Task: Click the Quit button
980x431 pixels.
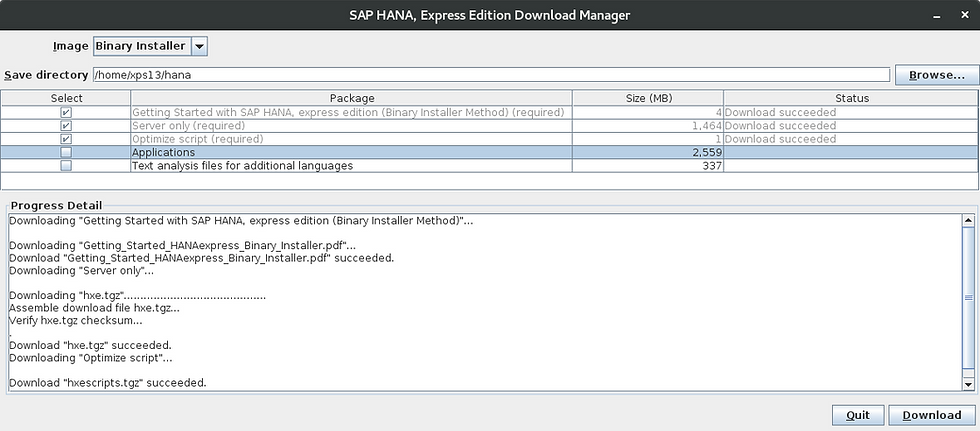Action: coord(858,415)
